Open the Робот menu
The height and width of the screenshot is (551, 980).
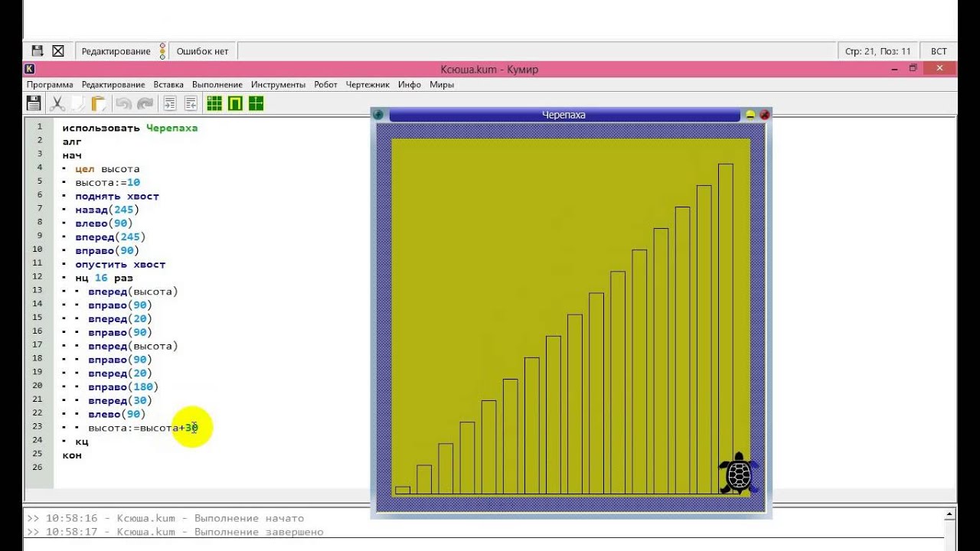(325, 85)
